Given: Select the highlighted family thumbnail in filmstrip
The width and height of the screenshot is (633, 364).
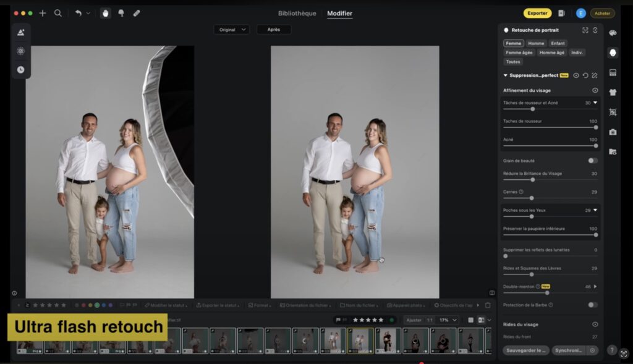Looking at the screenshot, I should (x=360, y=340).
